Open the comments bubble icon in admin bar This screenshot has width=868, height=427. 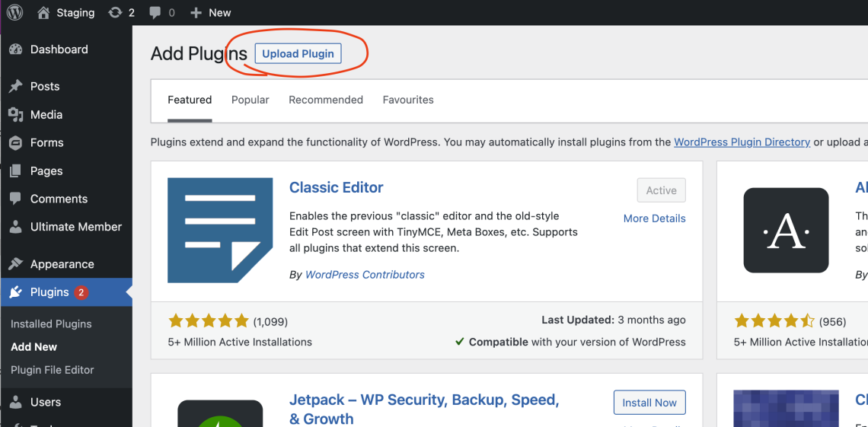tap(155, 13)
